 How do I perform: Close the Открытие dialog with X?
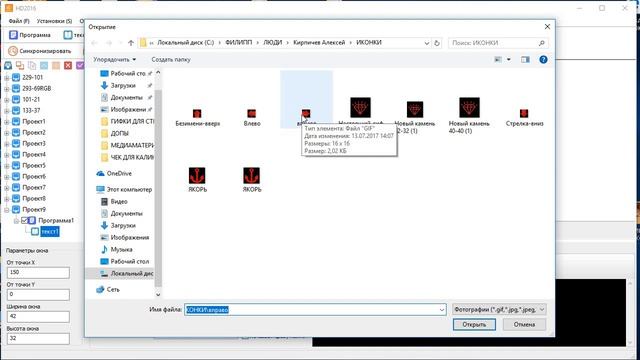pos(547,27)
